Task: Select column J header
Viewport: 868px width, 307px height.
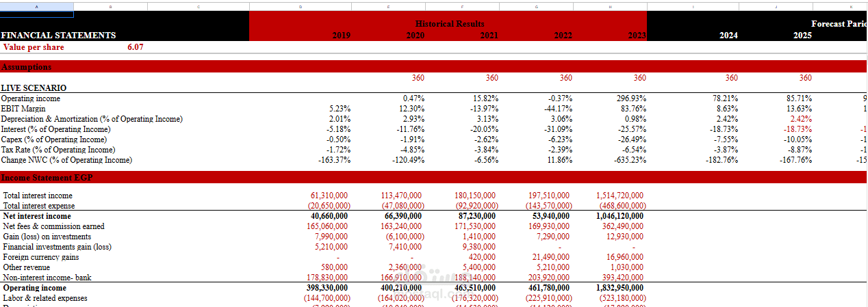Action: (x=776, y=6)
